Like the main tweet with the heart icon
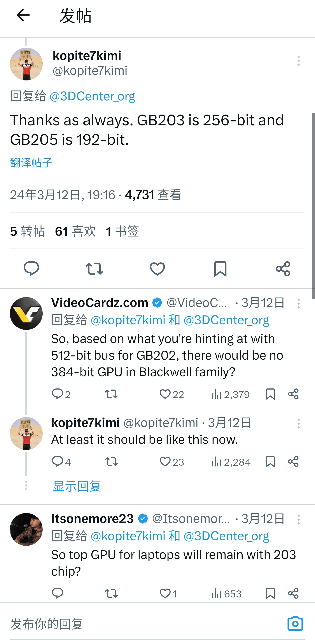The height and width of the screenshot is (644, 315). (157, 268)
